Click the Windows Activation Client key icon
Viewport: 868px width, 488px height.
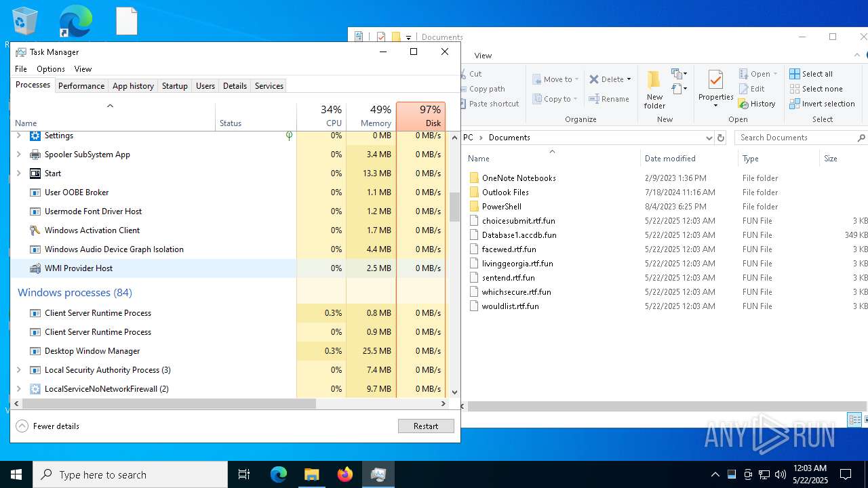(x=35, y=230)
